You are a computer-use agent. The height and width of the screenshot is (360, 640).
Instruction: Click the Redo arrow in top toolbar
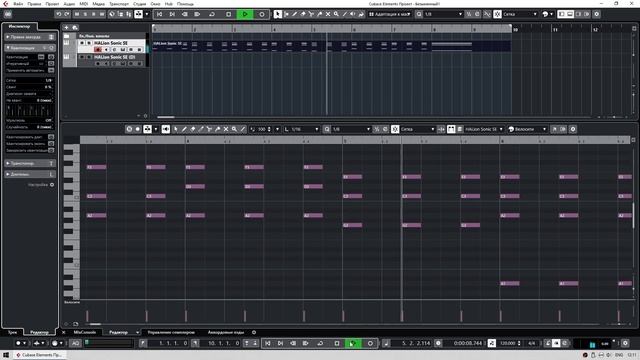67,14
